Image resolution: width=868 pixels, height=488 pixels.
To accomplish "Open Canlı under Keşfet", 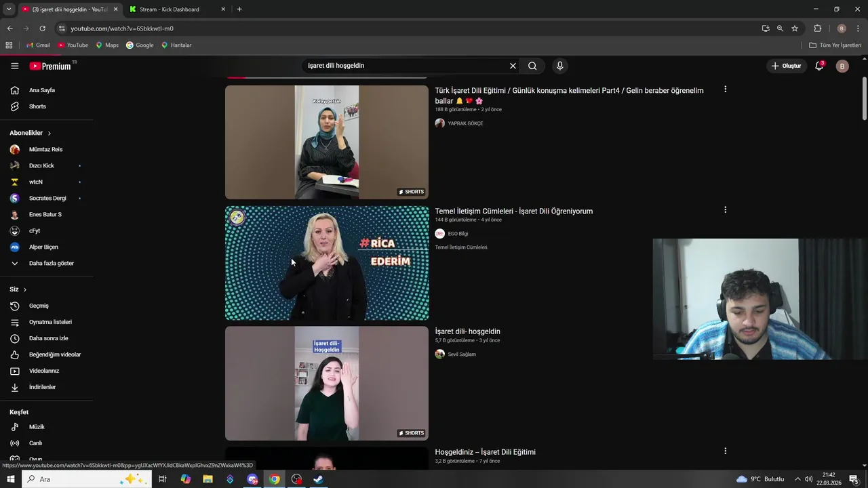I will click(x=35, y=443).
